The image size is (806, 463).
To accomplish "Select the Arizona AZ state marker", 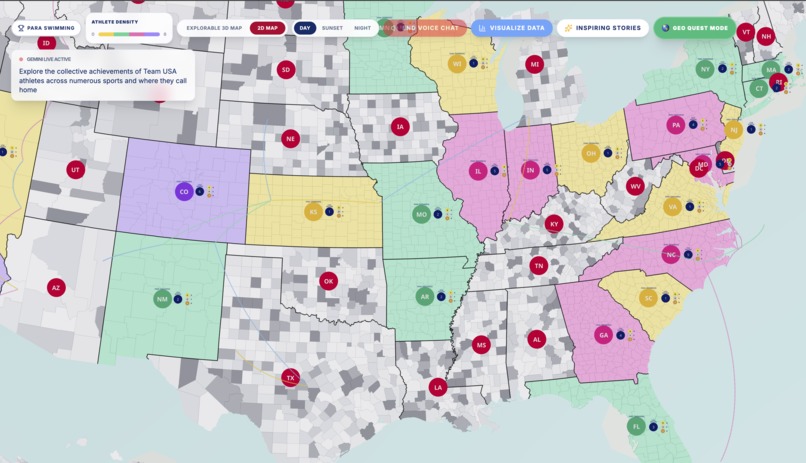I will pyautogui.click(x=56, y=288).
